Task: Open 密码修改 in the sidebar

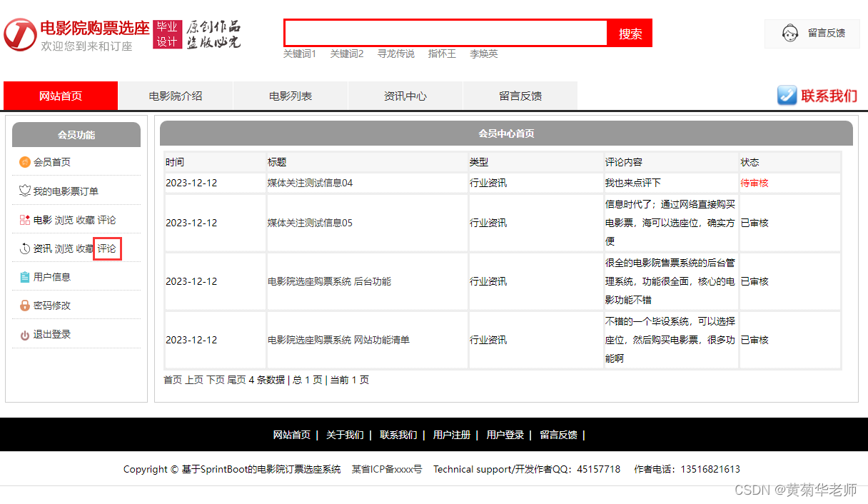Action: 52,306
